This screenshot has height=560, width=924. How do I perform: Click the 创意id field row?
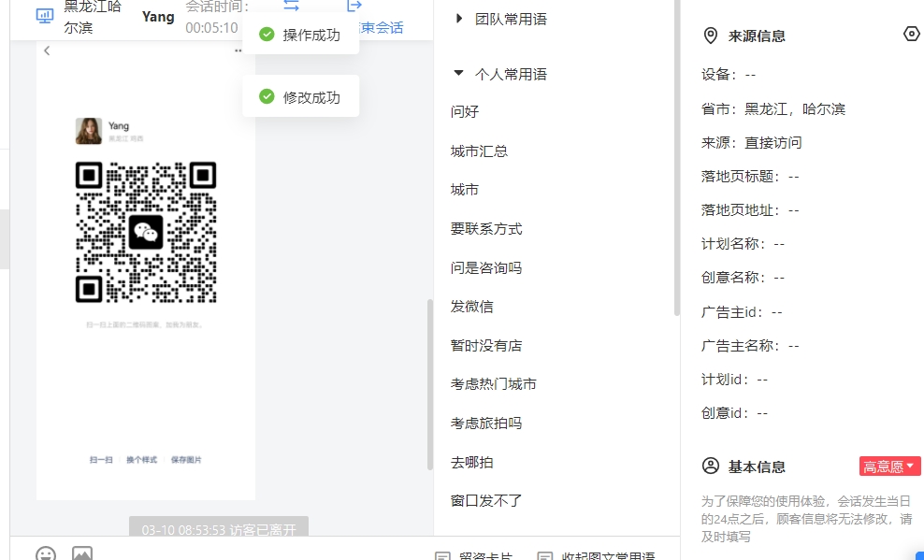point(735,413)
